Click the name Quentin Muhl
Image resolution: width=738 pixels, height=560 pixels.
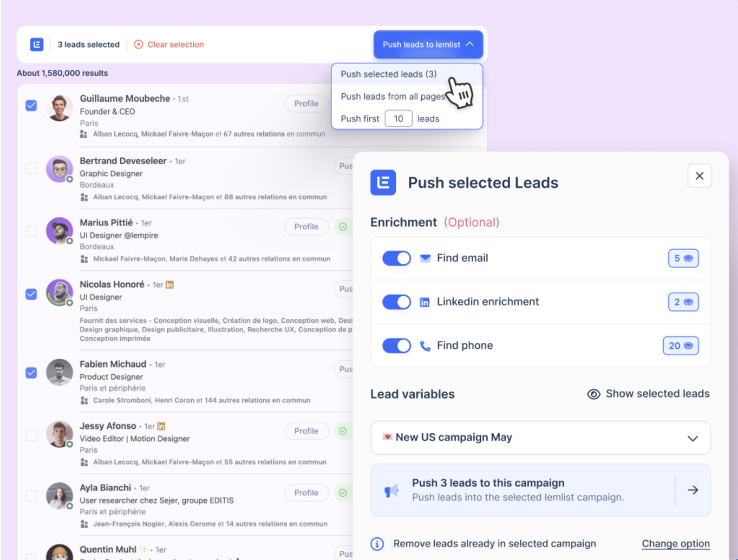108,550
